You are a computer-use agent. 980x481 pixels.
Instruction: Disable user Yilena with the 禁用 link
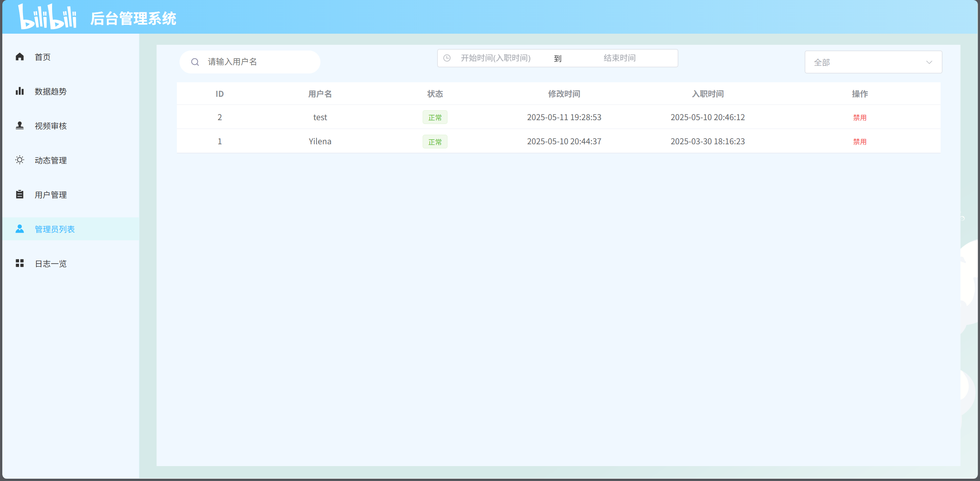click(x=859, y=142)
